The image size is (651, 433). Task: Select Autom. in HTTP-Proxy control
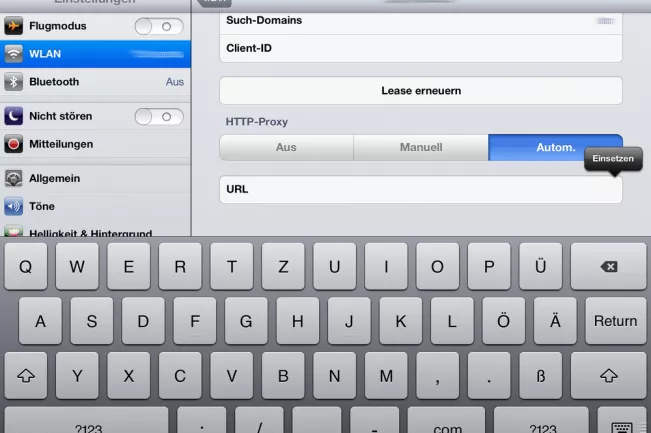tap(556, 147)
